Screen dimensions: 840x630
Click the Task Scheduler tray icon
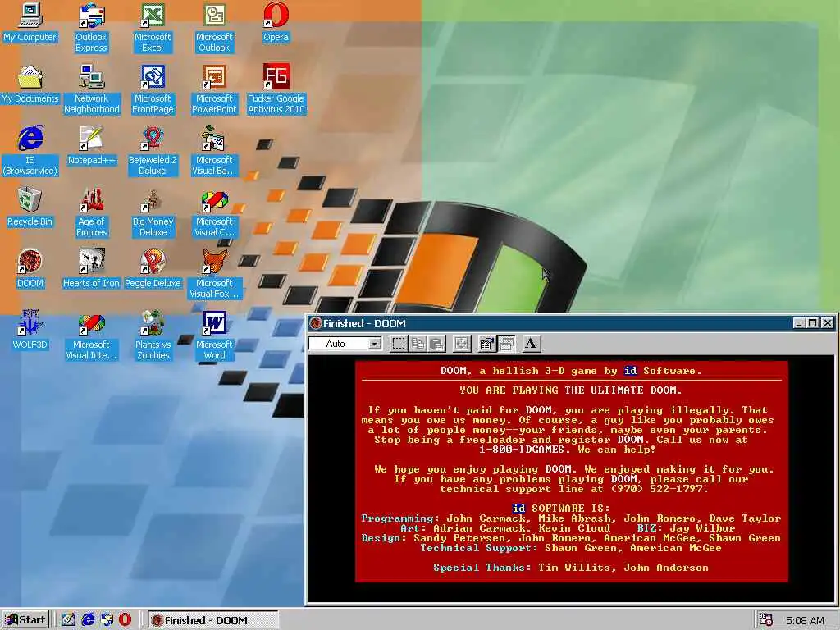click(766, 620)
